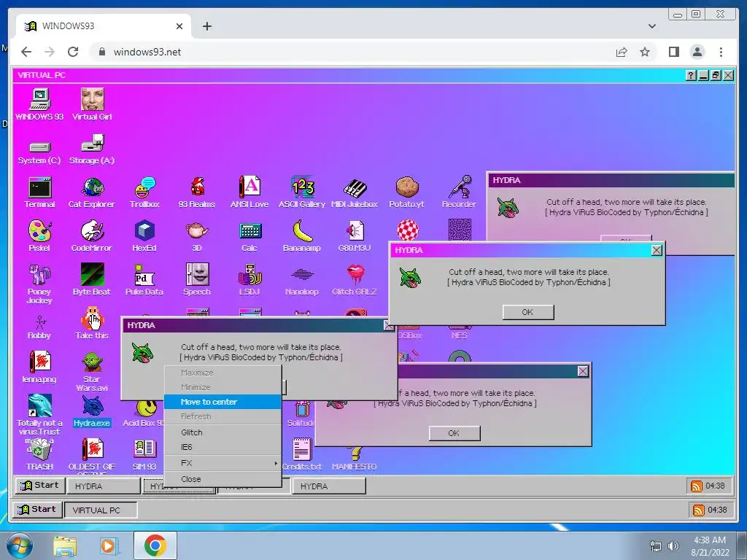
Task: Expand the Chrome tab search chevron
Action: coord(651,26)
